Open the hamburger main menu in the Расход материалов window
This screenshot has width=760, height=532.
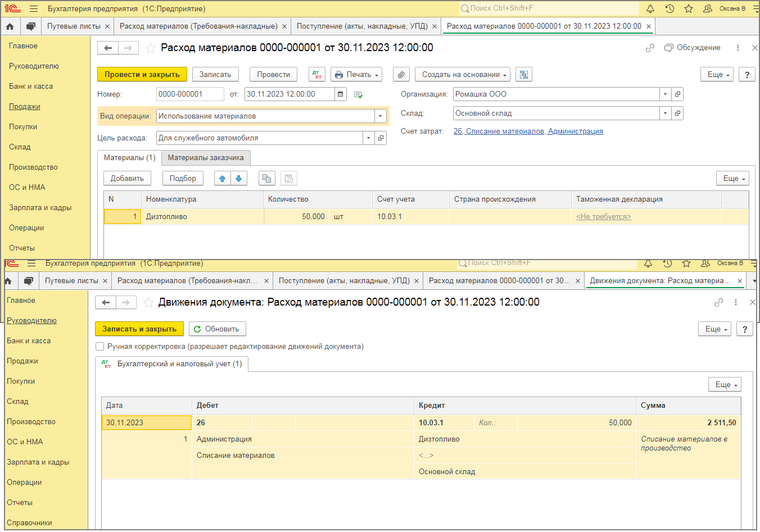coord(34,8)
